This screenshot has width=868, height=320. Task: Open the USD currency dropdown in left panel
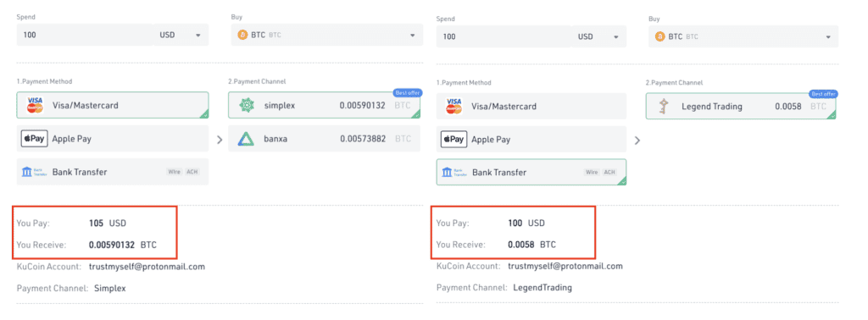(181, 35)
